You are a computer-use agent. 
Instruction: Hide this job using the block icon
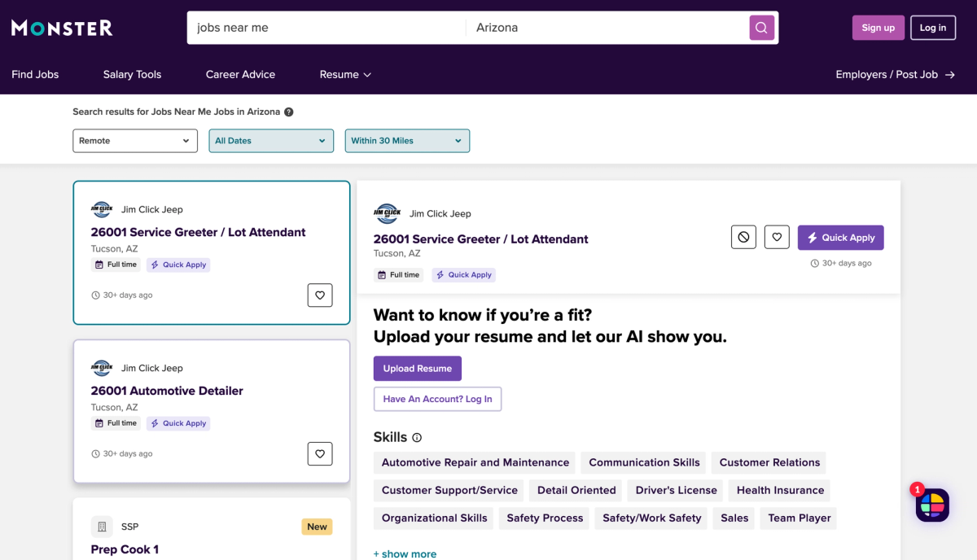pyautogui.click(x=743, y=238)
